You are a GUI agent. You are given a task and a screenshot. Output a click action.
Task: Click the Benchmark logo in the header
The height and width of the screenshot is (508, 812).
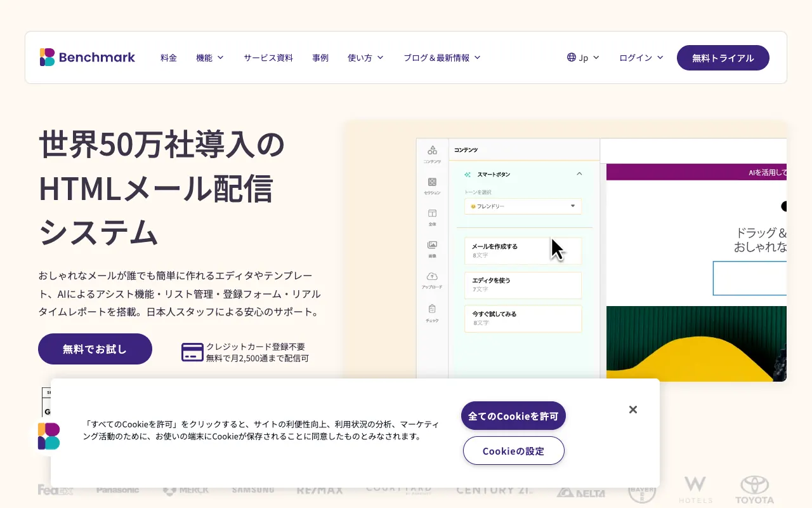click(x=87, y=57)
